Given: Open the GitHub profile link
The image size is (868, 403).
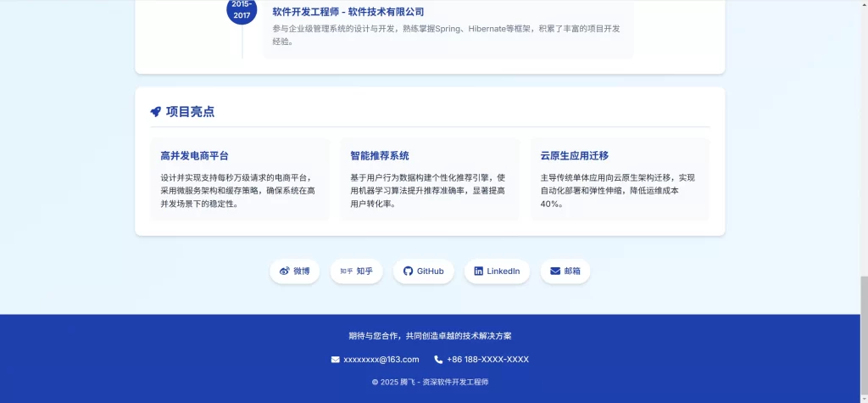Looking at the screenshot, I should pos(424,271).
